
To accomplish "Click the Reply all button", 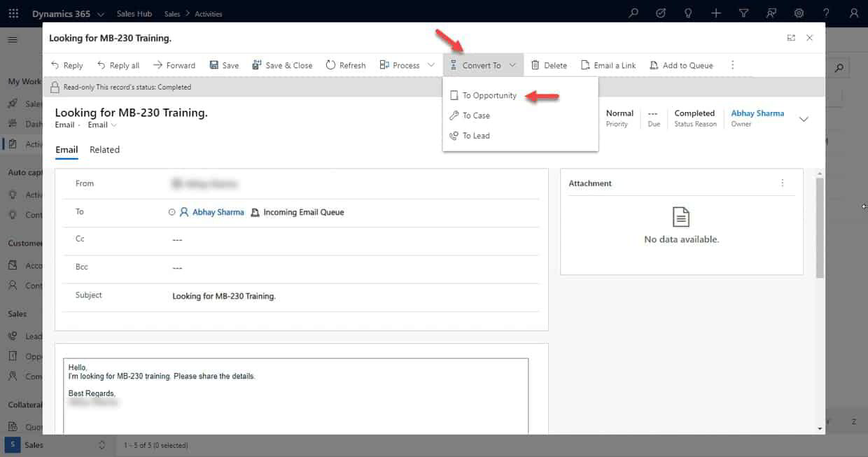I will pos(118,64).
